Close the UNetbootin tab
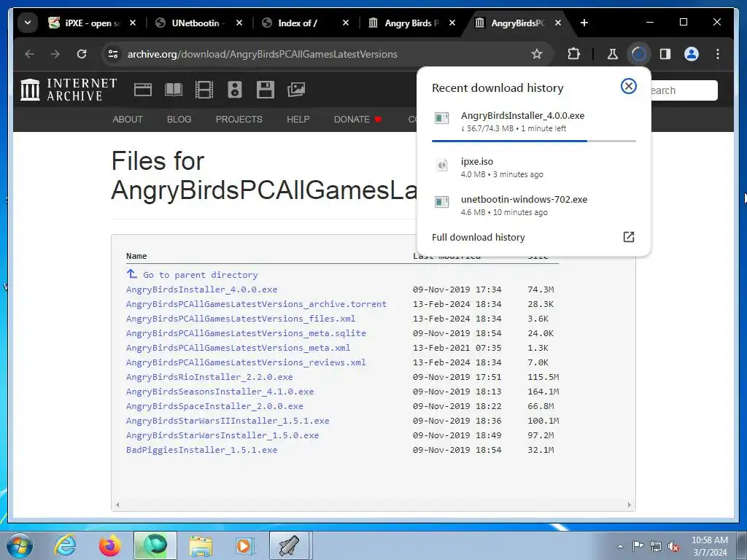Image resolution: width=747 pixels, height=560 pixels. click(239, 23)
